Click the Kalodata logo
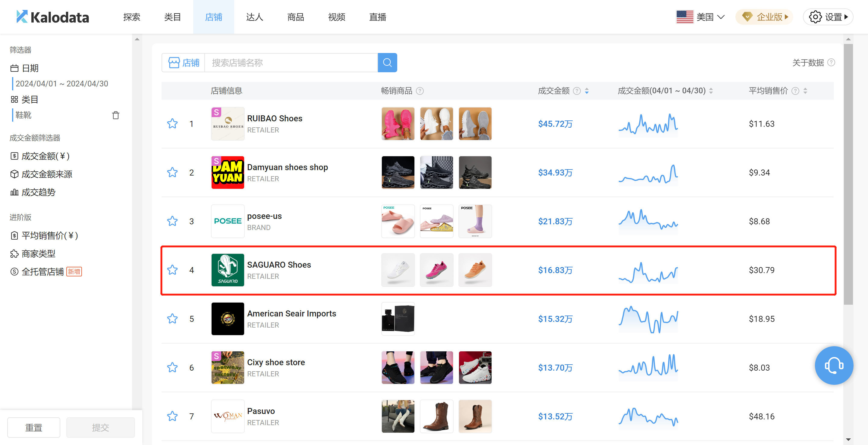The height and width of the screenshot is (445, 868). point(52,17)
